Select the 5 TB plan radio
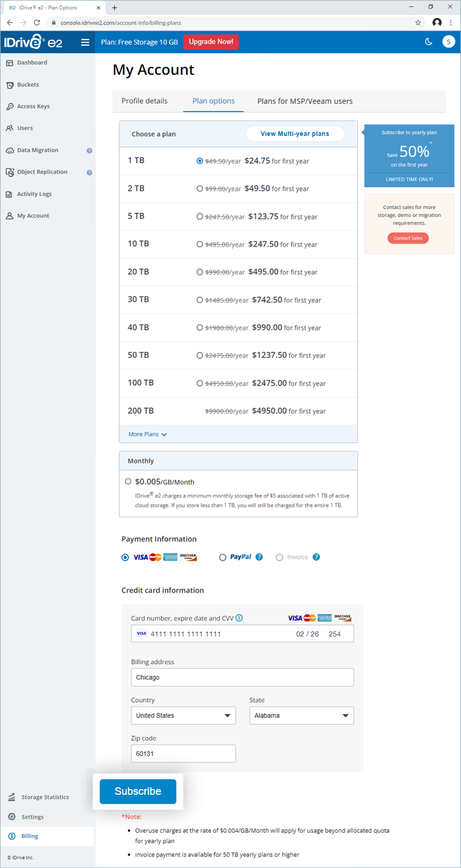 (x=200, y=217)
